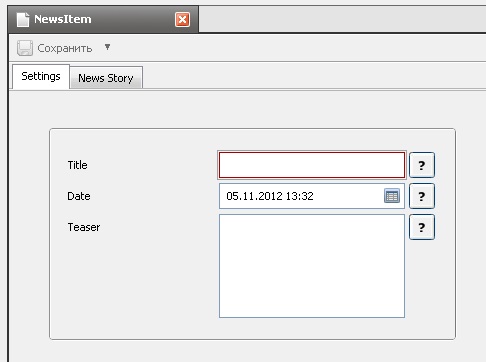Click the floppy disk save icon
486x362 pixels.
coord(25,48)
